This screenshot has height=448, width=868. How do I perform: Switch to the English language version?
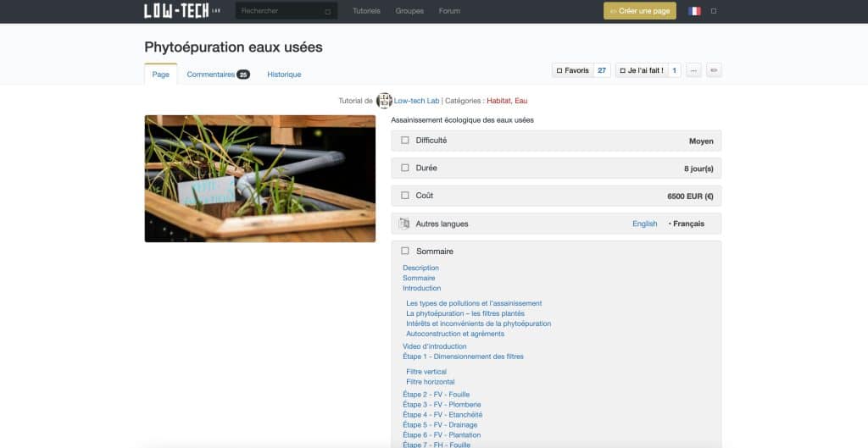[x=644, y=224]
